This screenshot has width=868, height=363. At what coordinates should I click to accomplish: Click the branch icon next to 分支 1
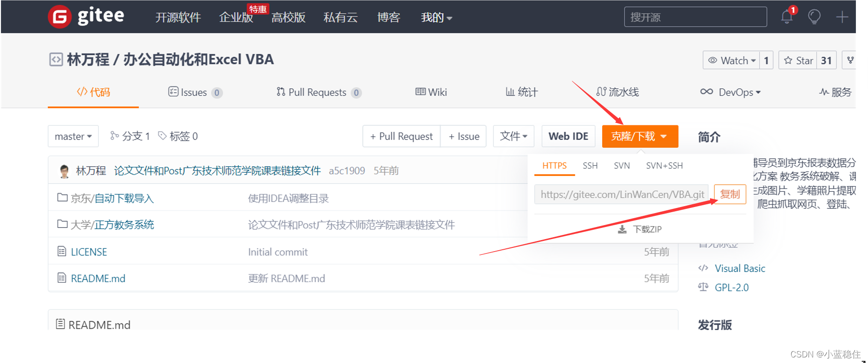click(114, 136)
